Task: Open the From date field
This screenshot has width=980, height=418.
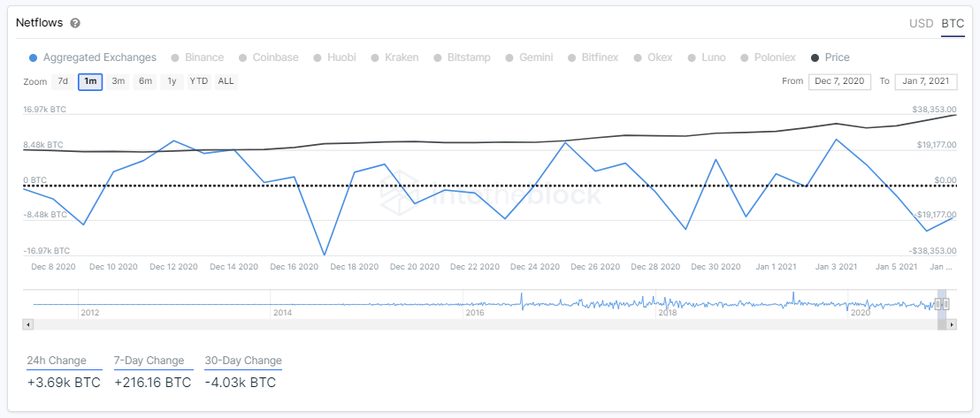Action: pyautogui.click(x=839, y=82)
